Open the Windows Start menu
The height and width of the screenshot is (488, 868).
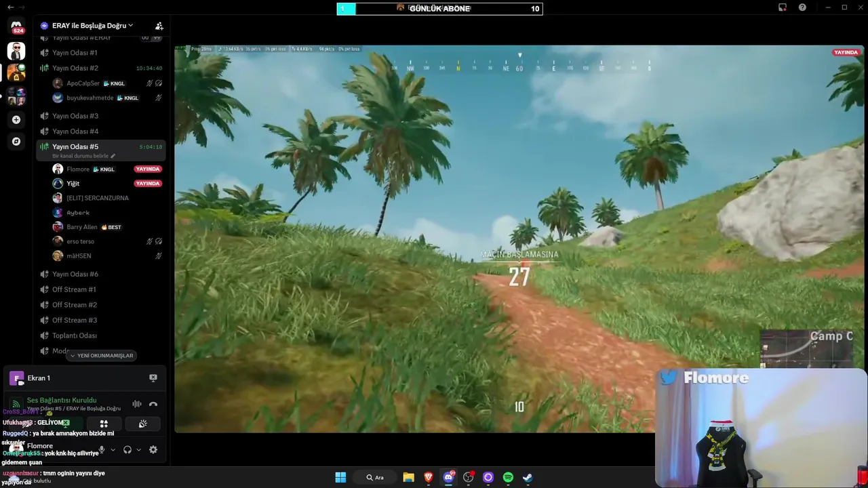click(x=340, y=477)
